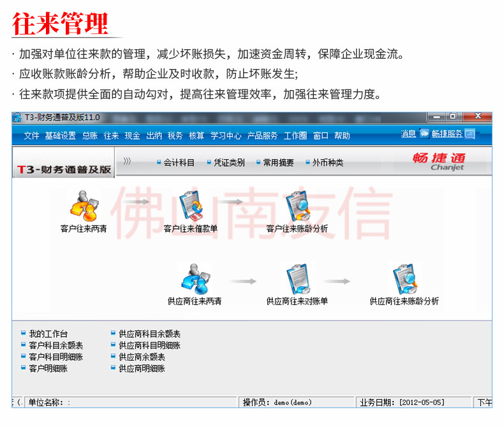
Task: Open 供应商余额表 report
Action: tap(138, 357)
